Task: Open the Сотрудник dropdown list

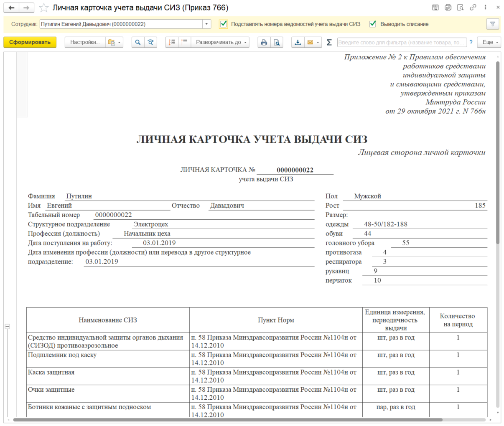Action: [206, 24]
